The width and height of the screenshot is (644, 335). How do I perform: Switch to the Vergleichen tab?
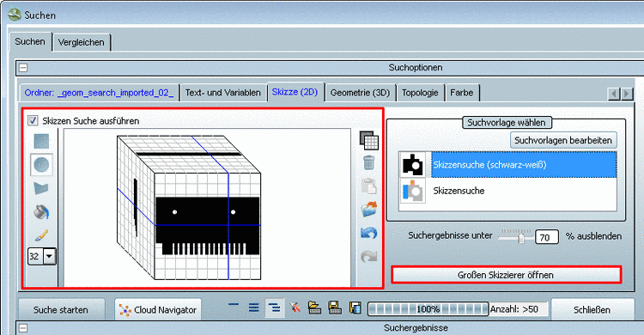(82, 42)
